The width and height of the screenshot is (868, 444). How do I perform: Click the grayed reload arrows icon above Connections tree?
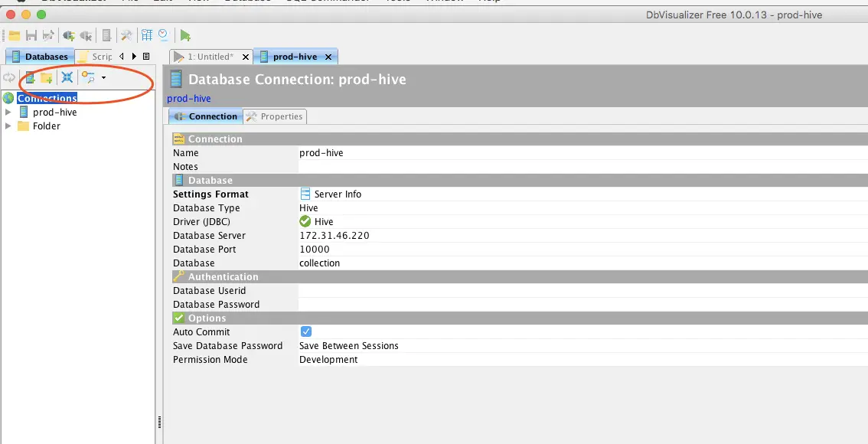(x=9, y=78)
